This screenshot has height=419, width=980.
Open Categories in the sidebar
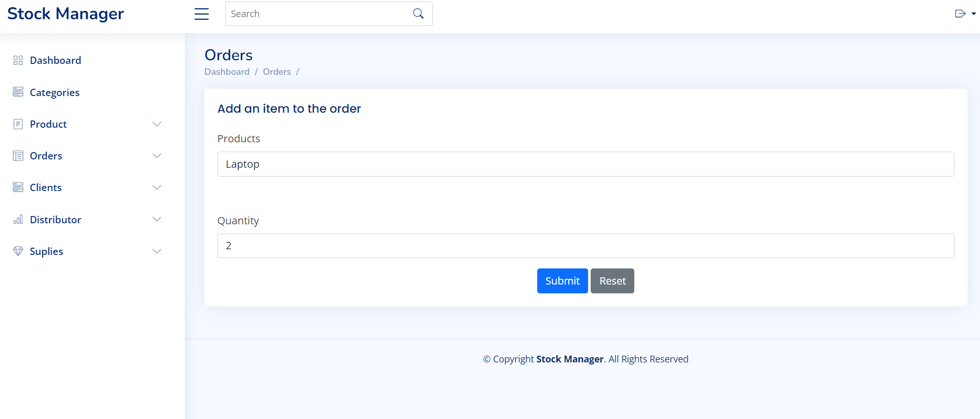[55, 92]
